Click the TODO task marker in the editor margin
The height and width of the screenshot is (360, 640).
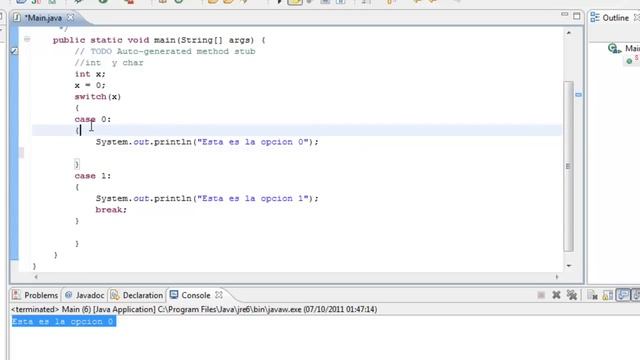(14, 51)
